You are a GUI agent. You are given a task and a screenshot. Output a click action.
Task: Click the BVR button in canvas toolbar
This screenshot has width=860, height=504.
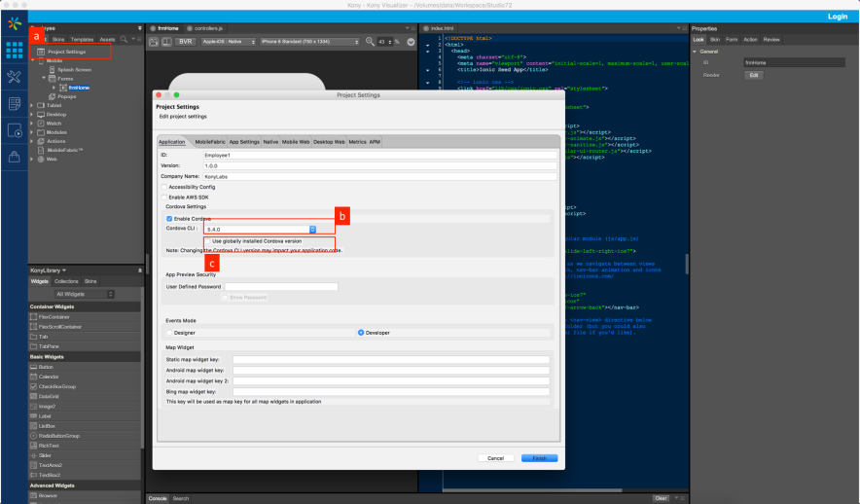click(x=186, y=42)
